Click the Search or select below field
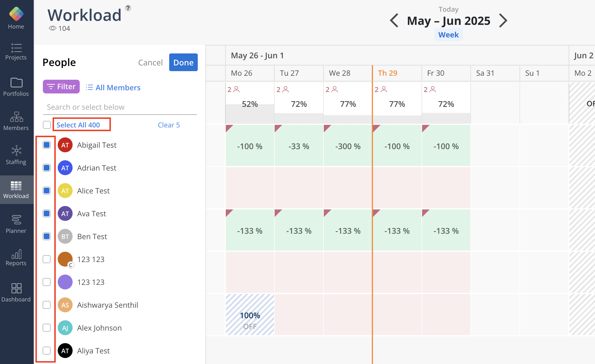 [120, 107]
